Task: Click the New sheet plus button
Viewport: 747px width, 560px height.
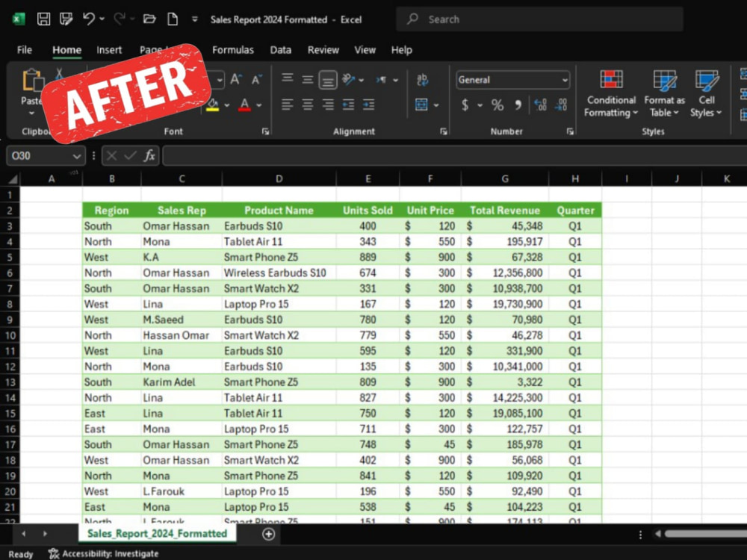Action: coord(269,535)
